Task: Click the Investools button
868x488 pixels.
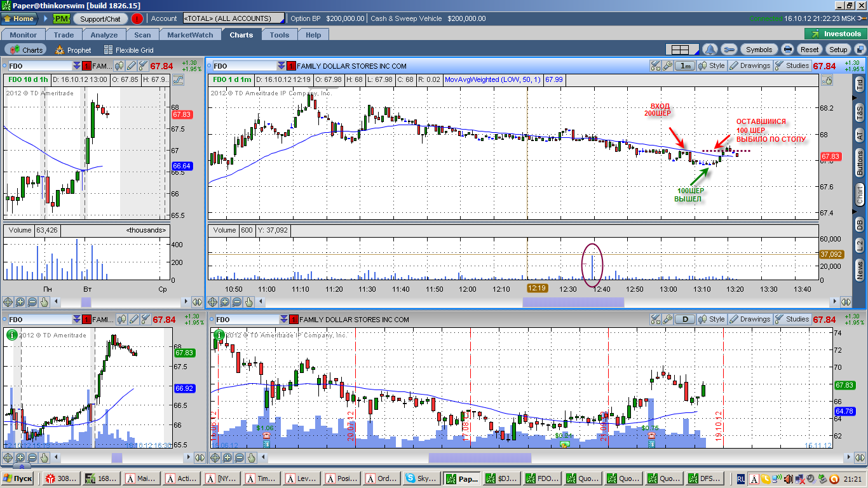Action: point(835,34)
